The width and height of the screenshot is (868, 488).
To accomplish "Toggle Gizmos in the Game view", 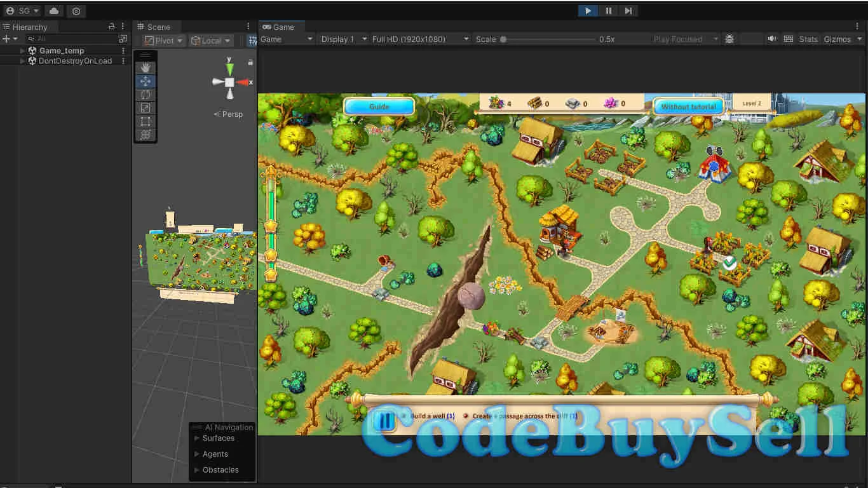I will click(837, 39).
